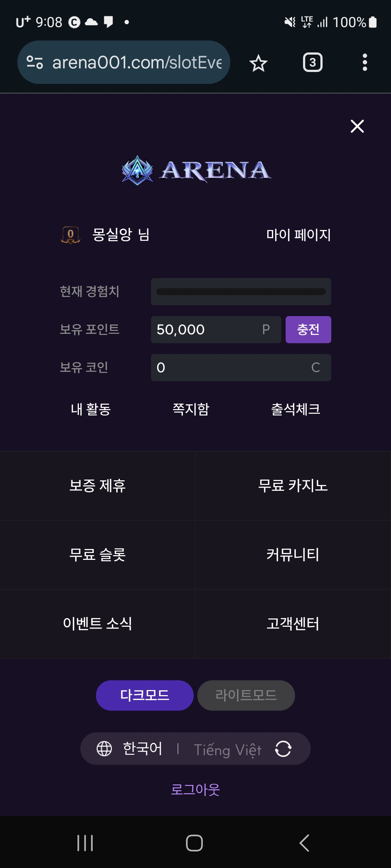The height and width of the screenshot is (868, 391).
Task: Switch to 라이트모드 light mode
Action: click(246, 695)
